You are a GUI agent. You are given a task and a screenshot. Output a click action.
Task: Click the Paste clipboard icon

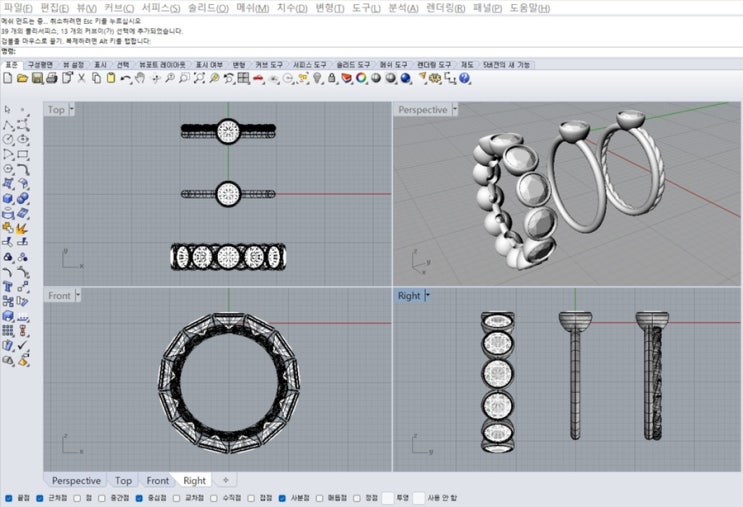111,78
